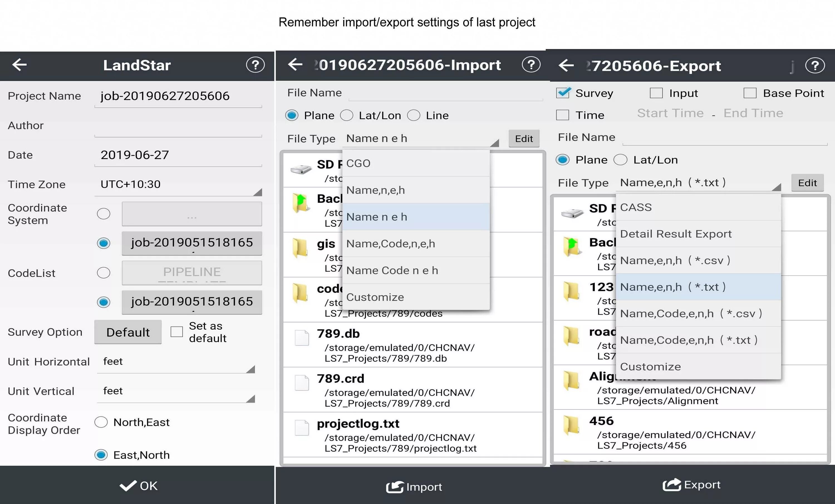Open help icon in LandStar header
Image resolution: width=835 pixels, height=504 pixels.
255,65
